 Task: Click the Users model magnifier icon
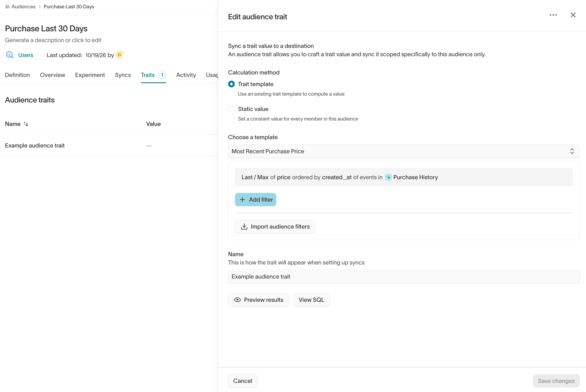10,55
